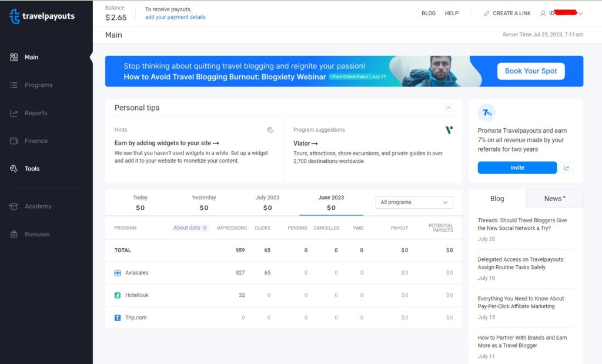Image resolution: width=602 pixels, height=364 pixels.
Task: Open the add your payment details link
Action: coord(175,17)
